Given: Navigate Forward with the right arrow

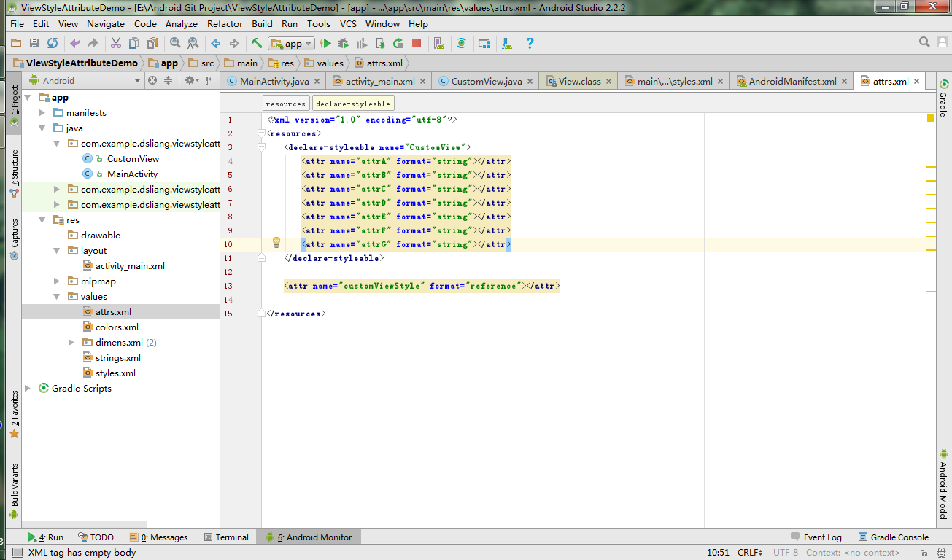Looking at the screenshot, I should pyautogui.click(x=234, y=43).
